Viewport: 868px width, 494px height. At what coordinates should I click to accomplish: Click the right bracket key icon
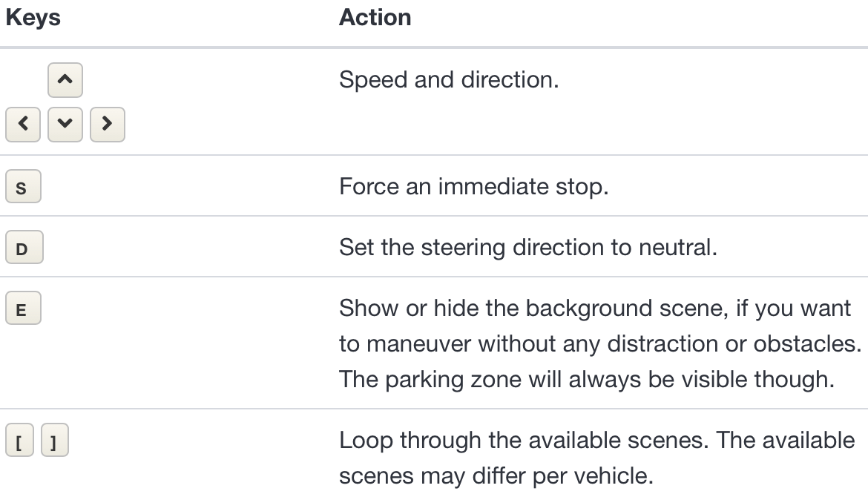55,441
